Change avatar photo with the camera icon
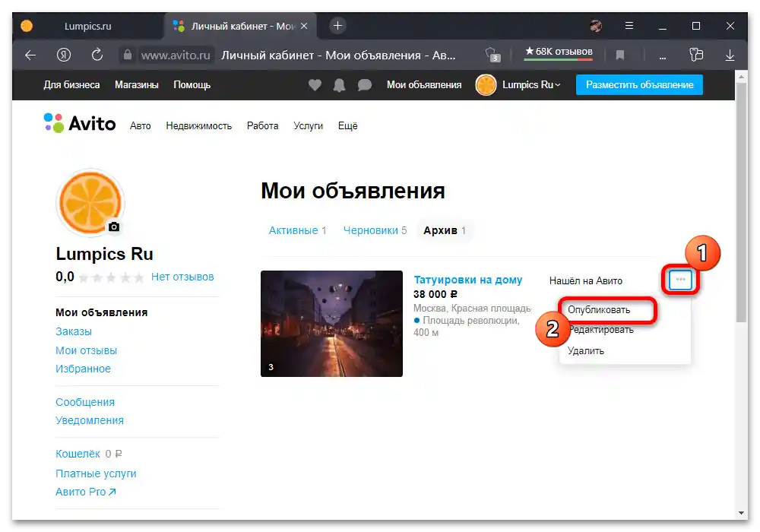 pos(114,226)
